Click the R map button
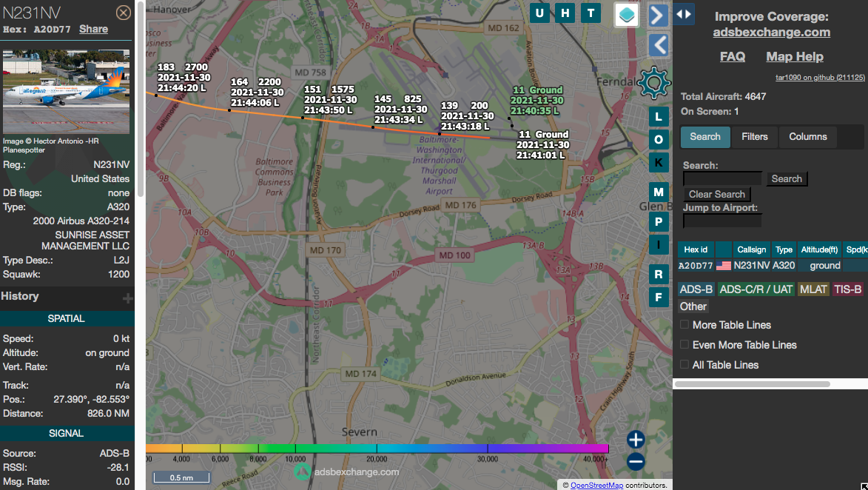868x490 pixels. (658, 275)
